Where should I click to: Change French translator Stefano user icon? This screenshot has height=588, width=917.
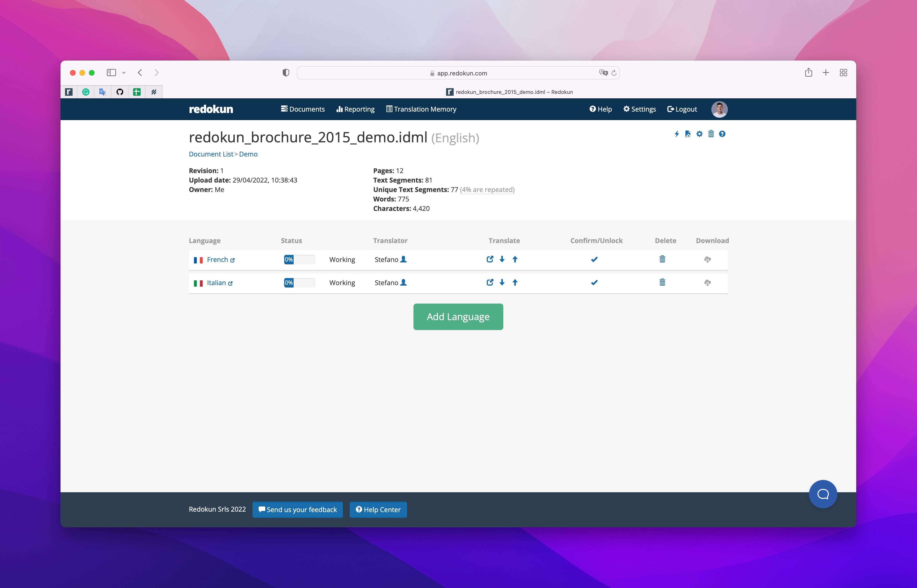(x=403, y=259)
